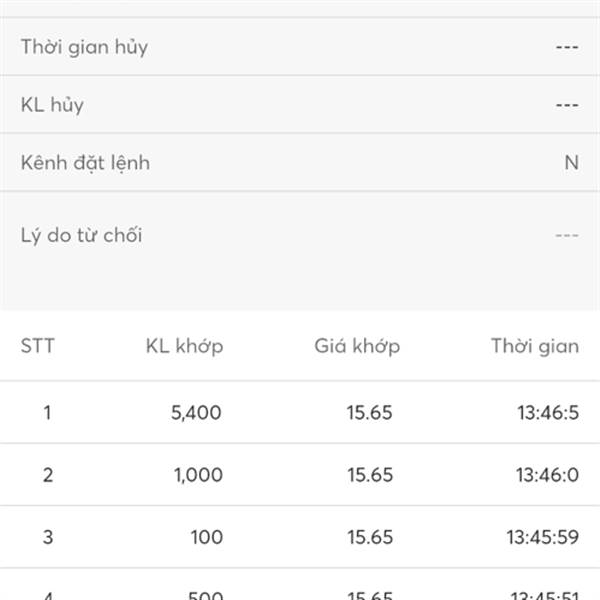
Task: Click the dashes value beside Thời gian hủy
Action: coord(567,47)
